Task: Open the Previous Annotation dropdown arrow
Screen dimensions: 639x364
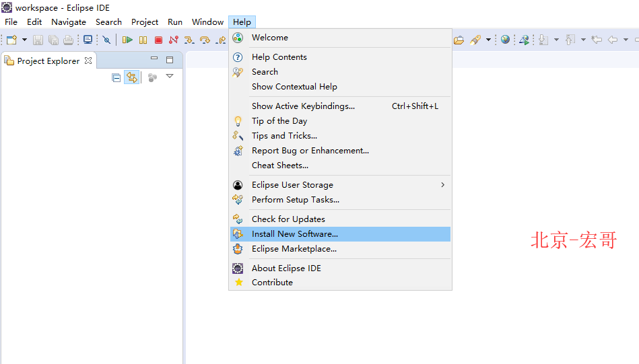Action: [x=583, y=40]
